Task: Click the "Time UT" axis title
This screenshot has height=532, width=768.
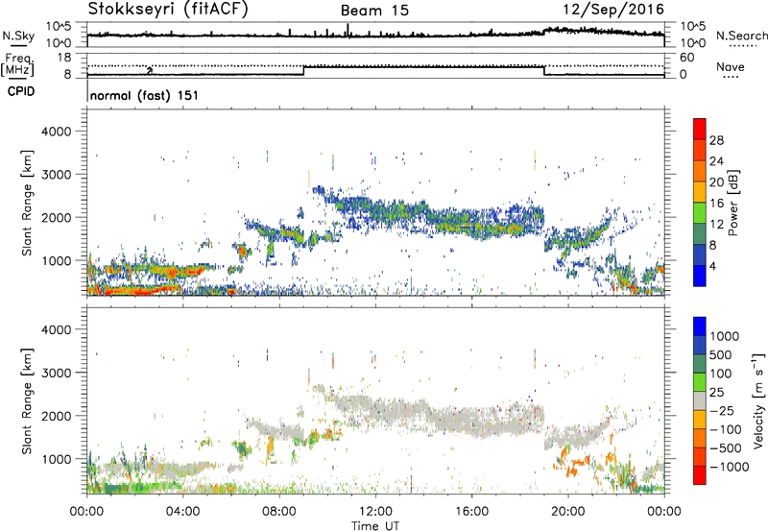Action: point(375,525)
